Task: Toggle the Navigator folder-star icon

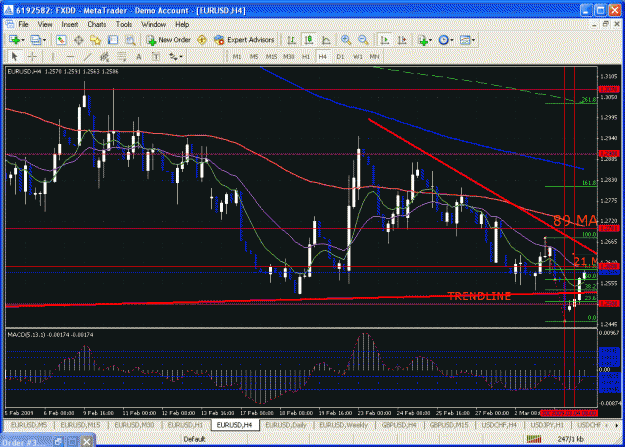Action: point(96,40)
